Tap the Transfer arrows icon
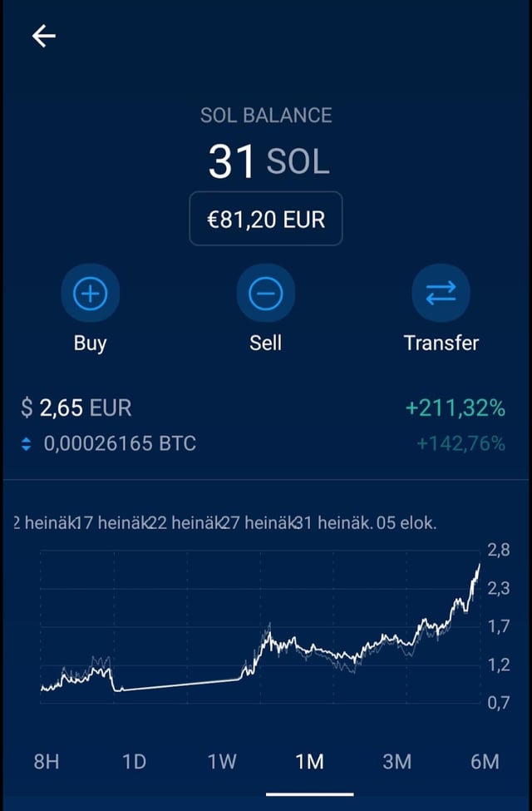 click(x=441, y=293)
